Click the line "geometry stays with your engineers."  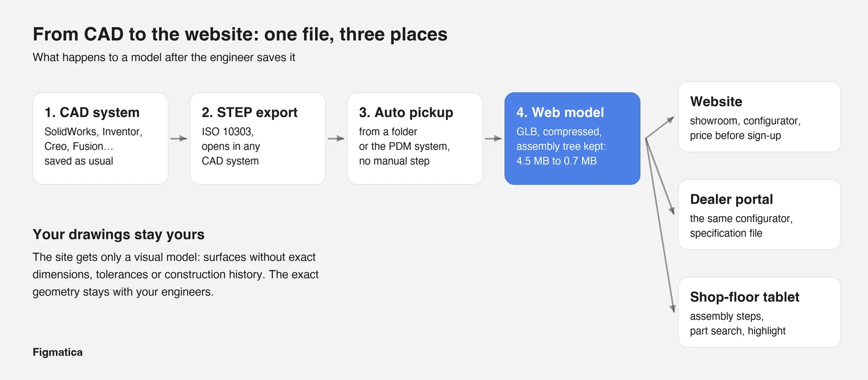click(123, 292)
